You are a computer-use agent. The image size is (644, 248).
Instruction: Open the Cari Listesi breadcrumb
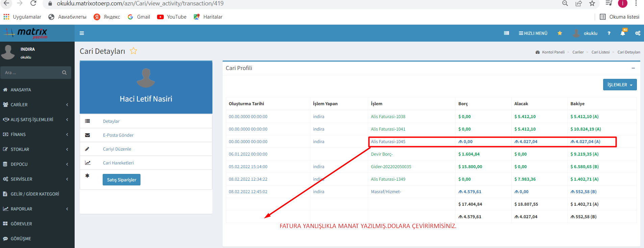tap(600, 52)
